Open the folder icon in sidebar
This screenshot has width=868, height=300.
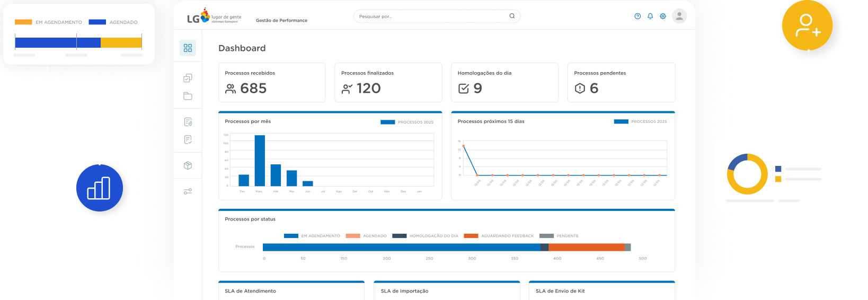(188, 96)
